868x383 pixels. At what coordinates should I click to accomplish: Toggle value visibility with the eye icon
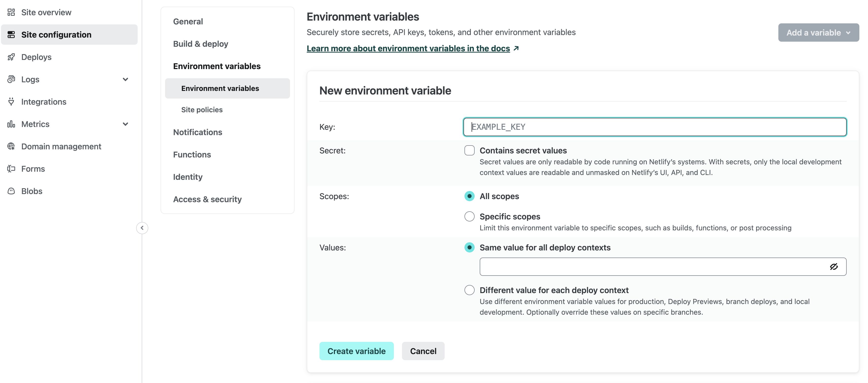pos(834,266)
